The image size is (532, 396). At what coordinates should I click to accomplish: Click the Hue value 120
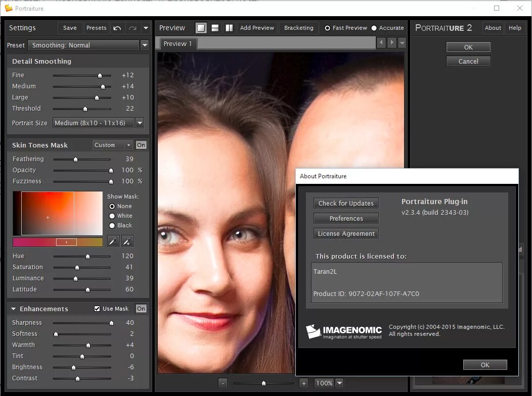click(x=127, y=256)
